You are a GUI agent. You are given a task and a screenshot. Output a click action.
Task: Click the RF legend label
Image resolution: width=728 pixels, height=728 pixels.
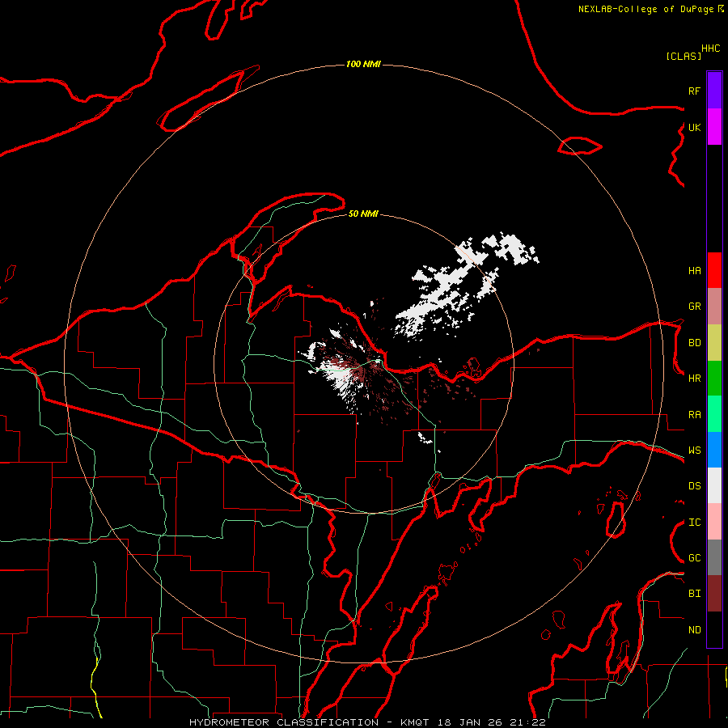pos(694,91)
